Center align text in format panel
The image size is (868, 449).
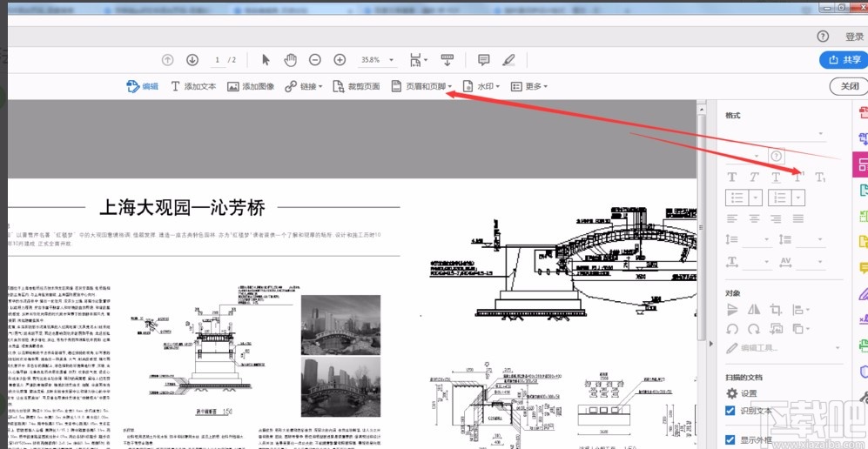pos(754,218)
